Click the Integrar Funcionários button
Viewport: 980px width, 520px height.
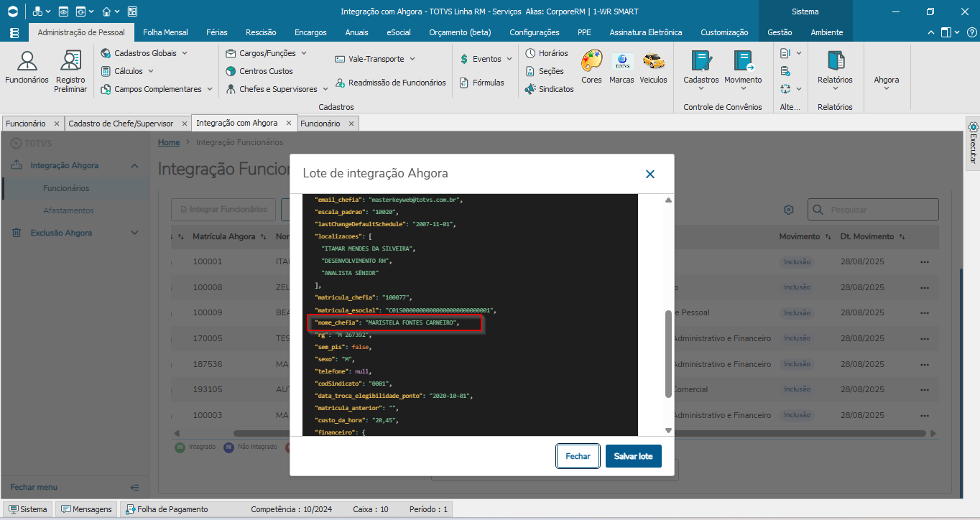(223, 210)
